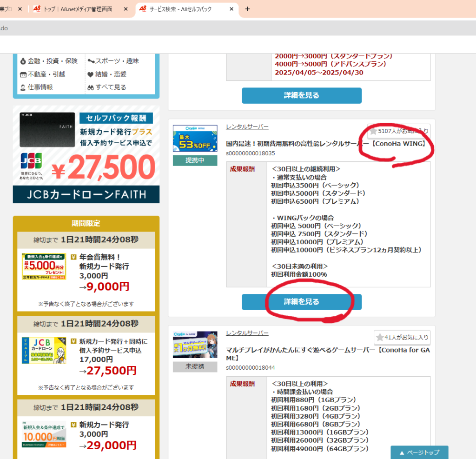Close the A8.netメディア管理画面 tab
Viewport: 476px width, 459px height.
point(126,9)
